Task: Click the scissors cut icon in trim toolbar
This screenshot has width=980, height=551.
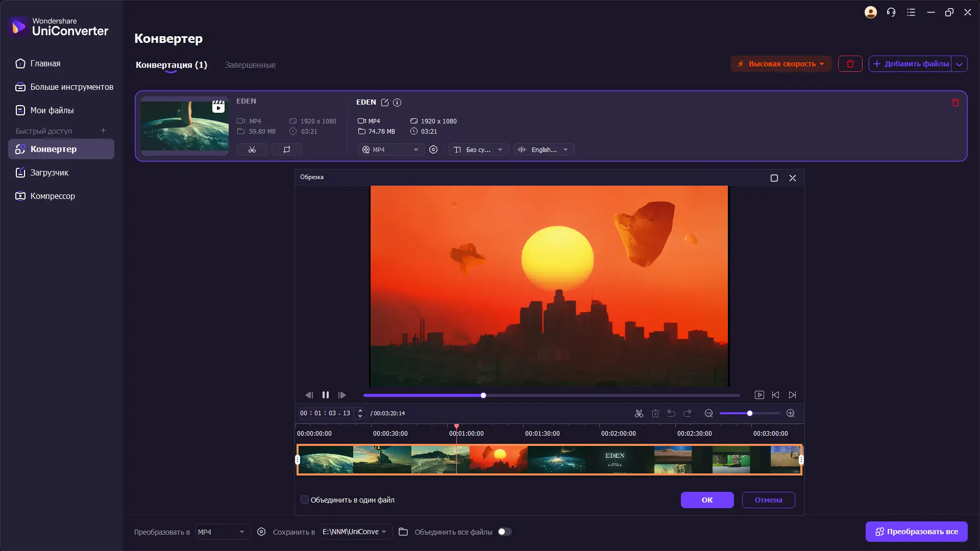Action: pos(639,413)
